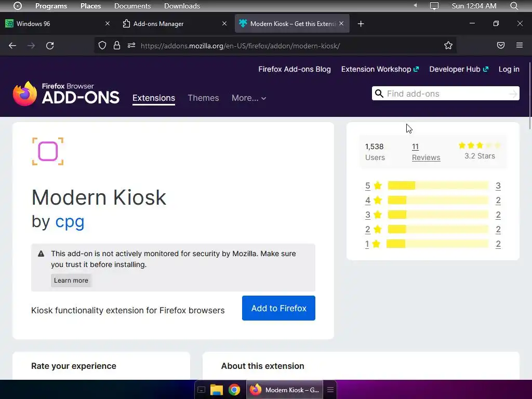Open the Places menu in top panel
Screen dimensions: 532x399
click(x=90, y=6)
